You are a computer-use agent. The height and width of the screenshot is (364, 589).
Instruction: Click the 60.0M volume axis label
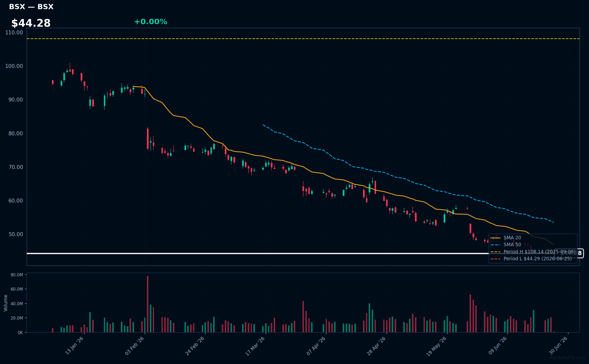[x=17, y=289]
